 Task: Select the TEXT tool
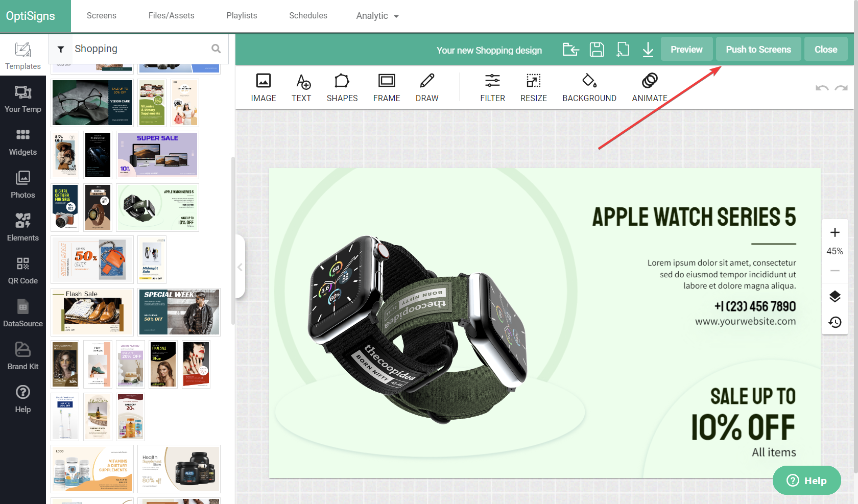301,87
